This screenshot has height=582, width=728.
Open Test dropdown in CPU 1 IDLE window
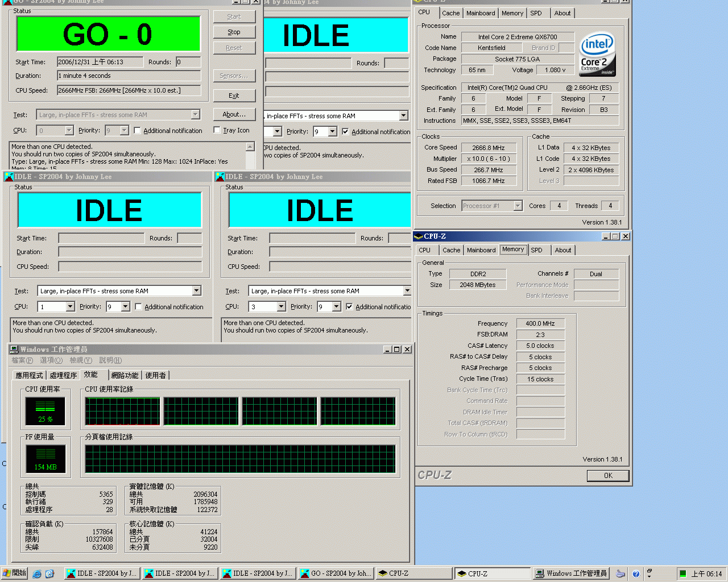coord(196,291)
